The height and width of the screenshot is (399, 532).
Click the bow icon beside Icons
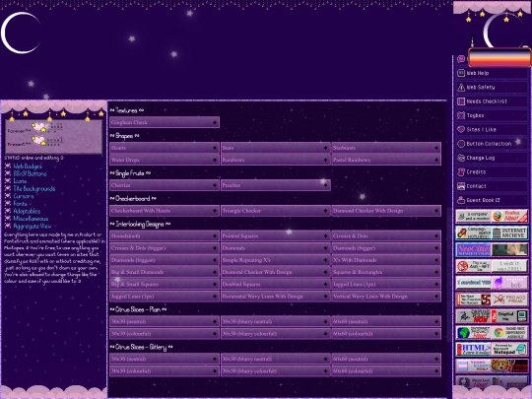click(8, 181)
